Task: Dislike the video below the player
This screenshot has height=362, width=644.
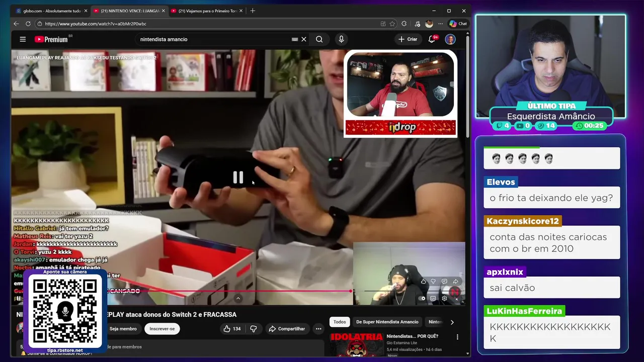Action: pos(254,329)
